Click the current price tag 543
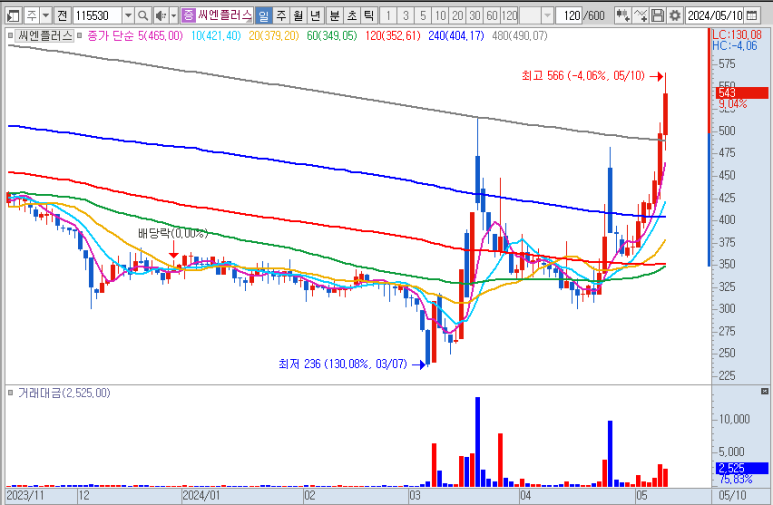 [x=742, y=93]
